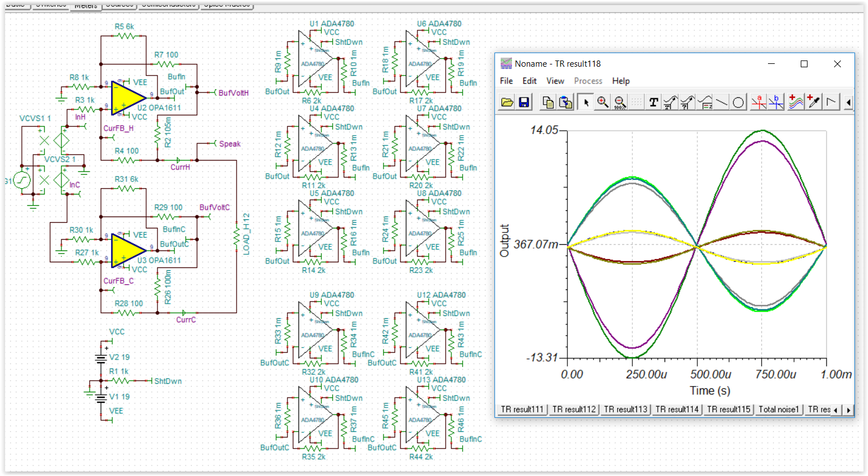
Task: Select the U13 ADA4780 amplifier symbol
Action: (x=422, y=414)
